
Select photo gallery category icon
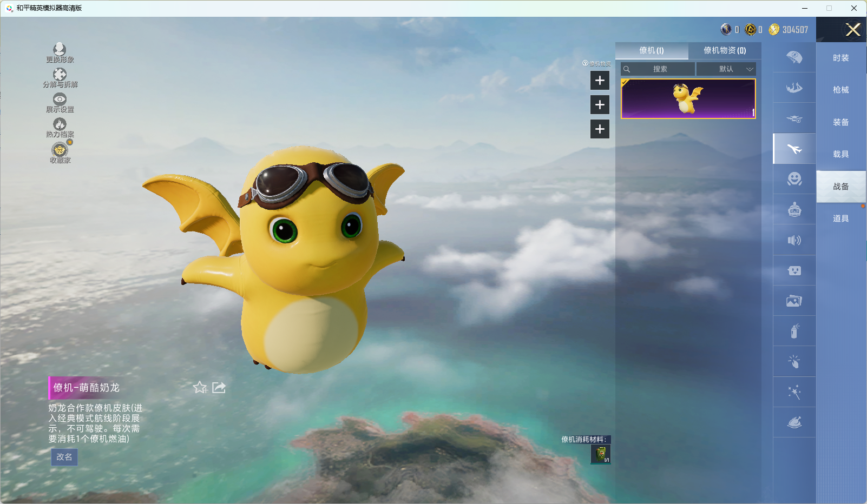tap(794, 301)
